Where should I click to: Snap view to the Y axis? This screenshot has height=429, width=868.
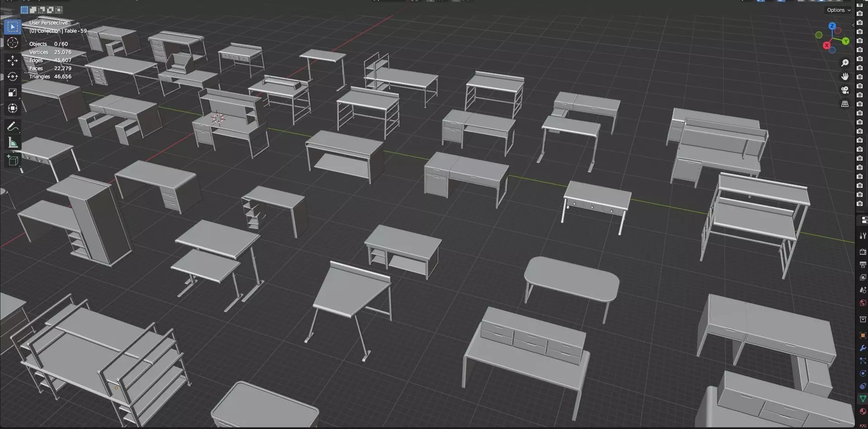pyautogui.click(x=845, y=41)
